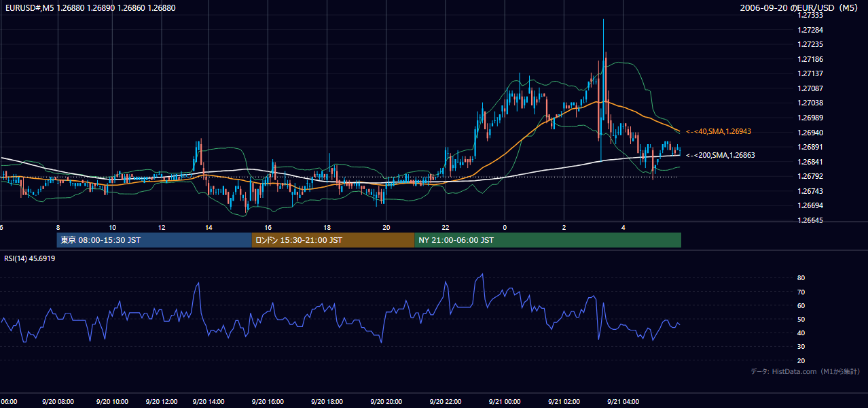Click bottom time label 9/20 22:00
Screen dimensions: 868x408
(446, 401)
